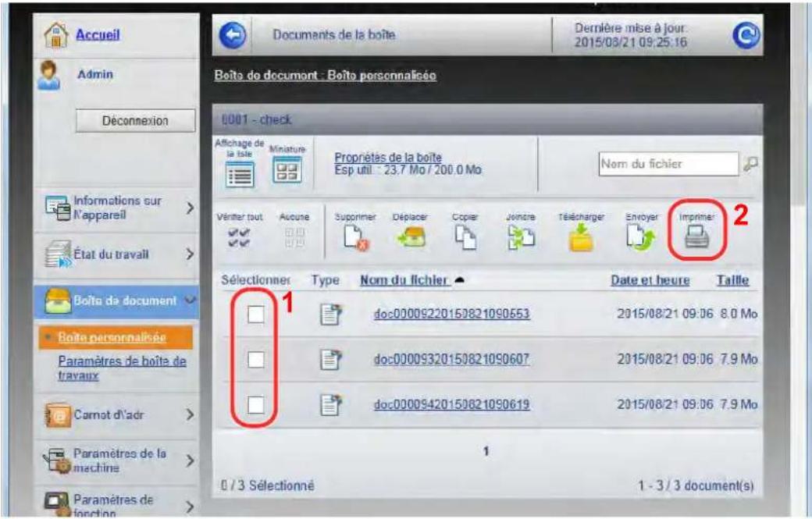This screenshot has width=812, height=519.
Task: Click the Envoyer send icon
Action: tap(640, 237)
